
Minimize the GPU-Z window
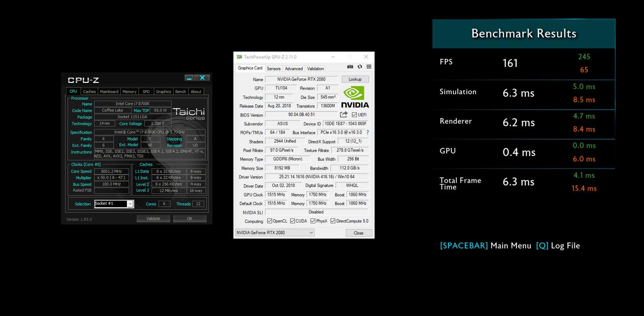click(x=333, y=57)
